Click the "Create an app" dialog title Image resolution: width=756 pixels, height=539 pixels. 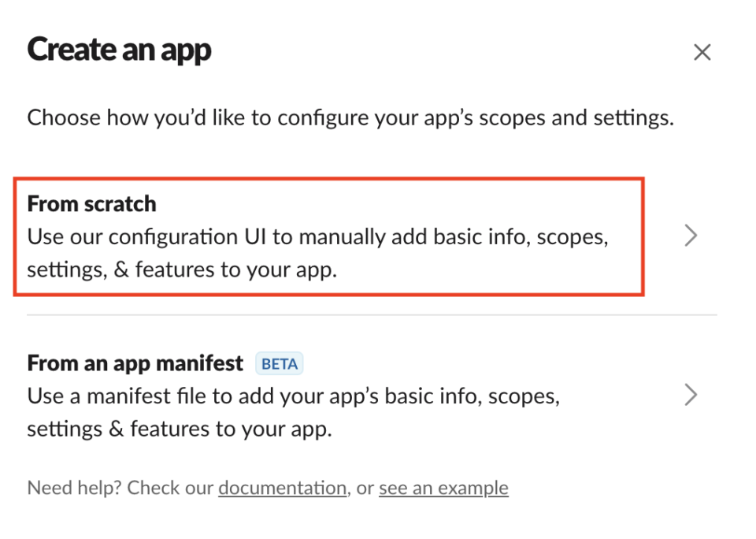pyautogui.click(x=119, y=50)
